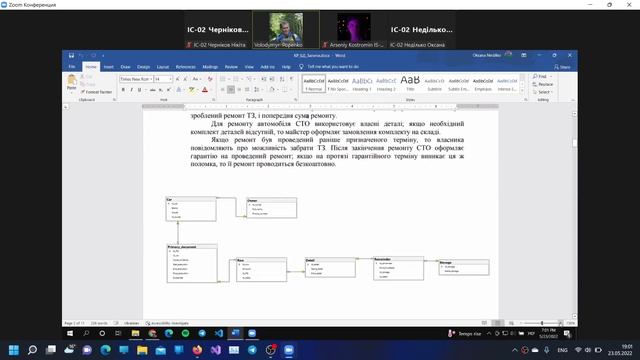Click the Find button
This screenshot has height=360, width=640.
pos(540,77)
